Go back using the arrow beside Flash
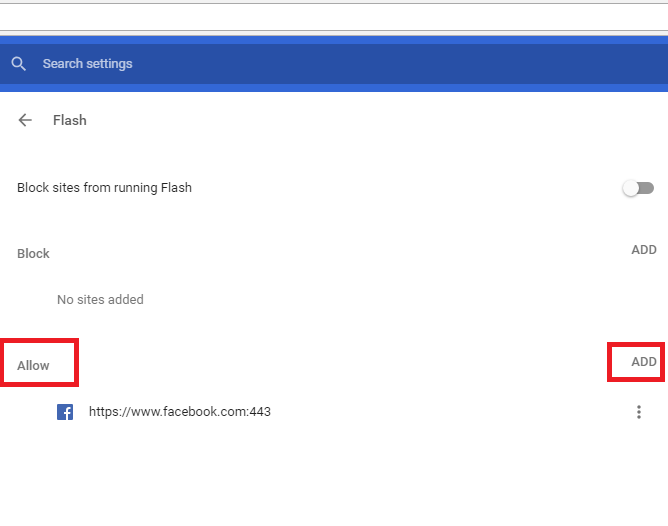 25,120
